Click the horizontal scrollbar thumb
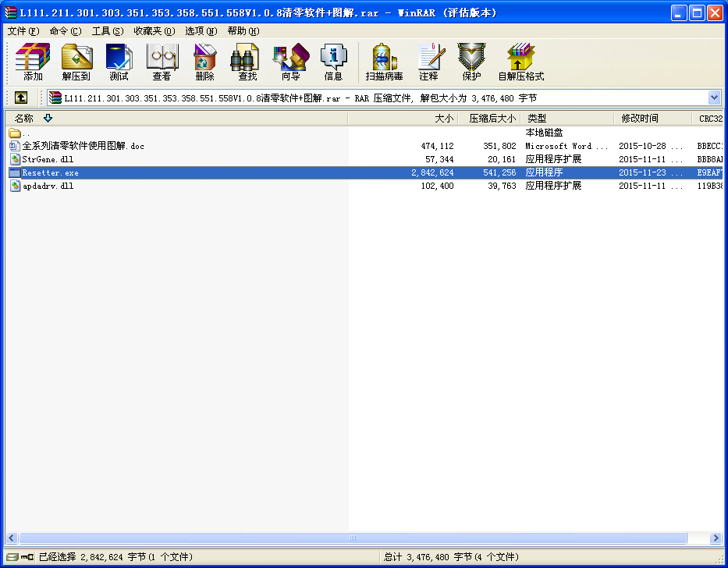Screen dimensions: 728x568 (353, 538)
